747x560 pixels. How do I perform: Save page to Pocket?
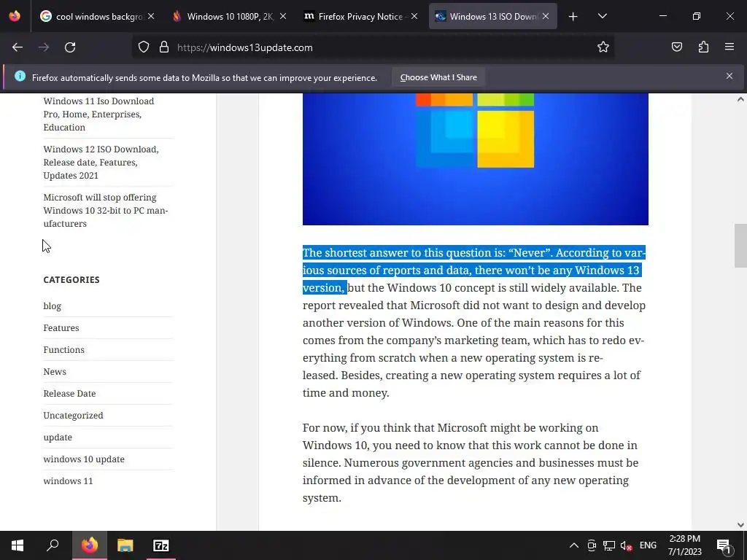pyautogui.click(x=676, y=47)
